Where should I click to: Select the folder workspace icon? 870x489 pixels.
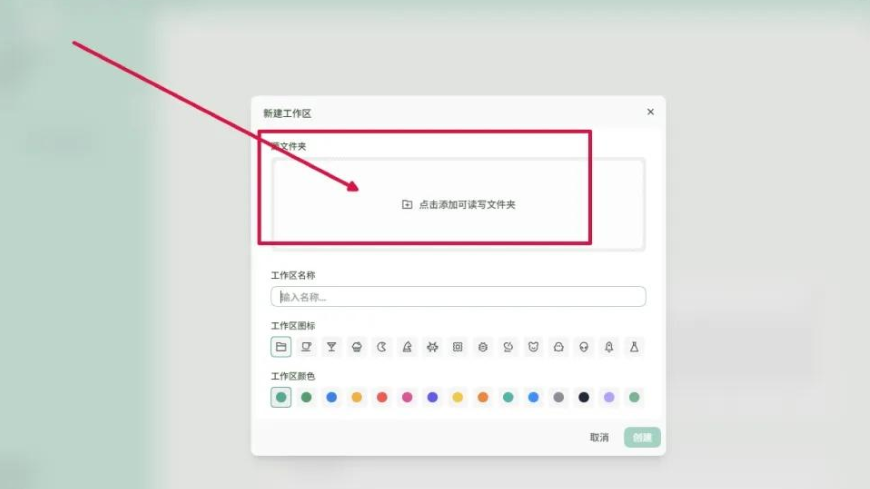pyautogui.click(x=281, y=347)
